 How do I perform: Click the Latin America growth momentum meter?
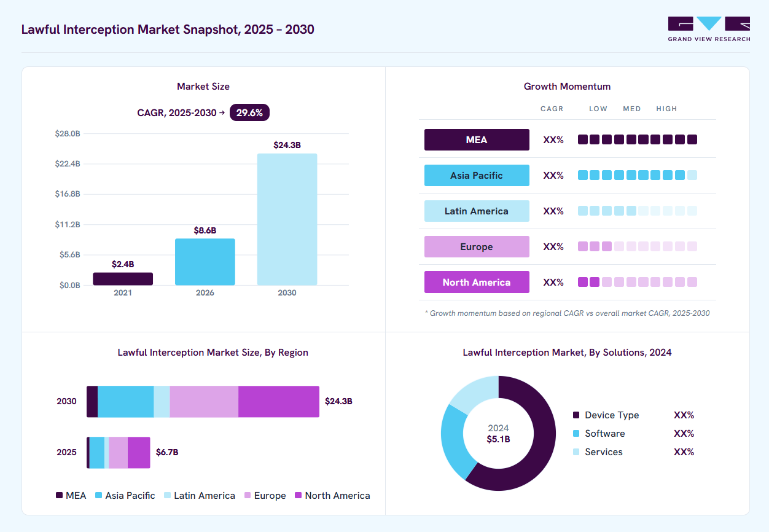tap(638, 211)
